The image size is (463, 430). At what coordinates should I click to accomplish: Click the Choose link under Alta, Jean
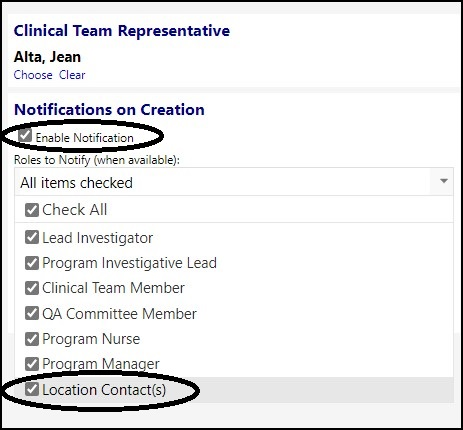(x=33, y=75)
